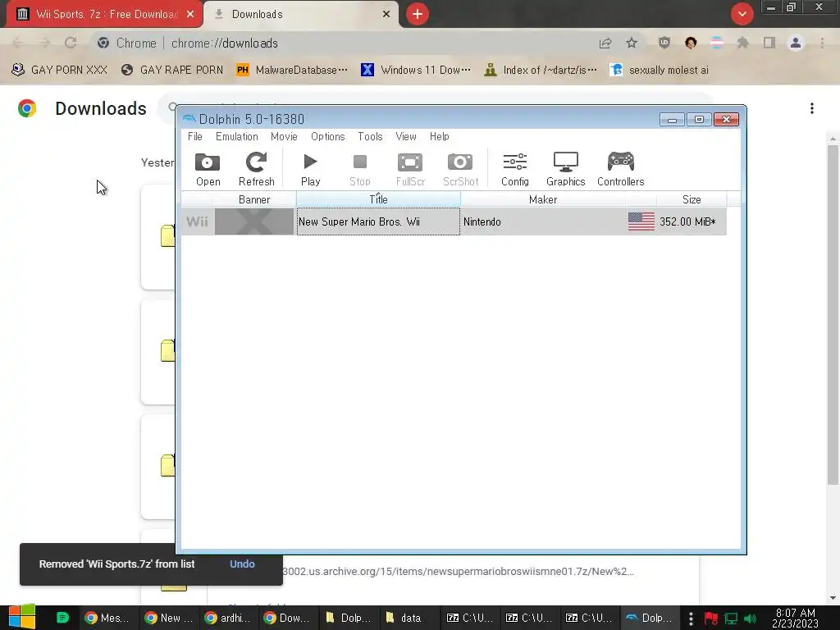The image size is (840, 630).
Task: Close the Downloads tab
Action: 386,14
